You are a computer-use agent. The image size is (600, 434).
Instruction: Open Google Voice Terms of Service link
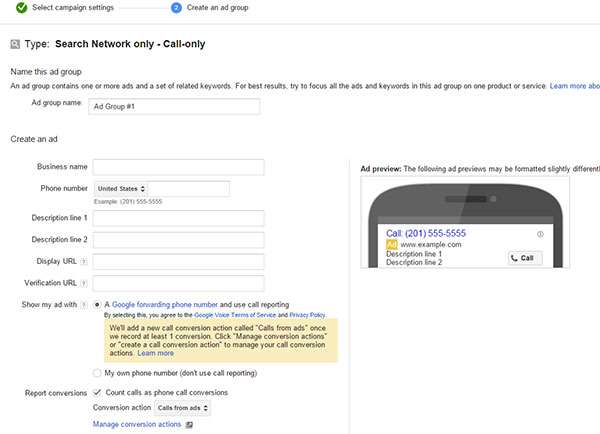pos(237,314)
